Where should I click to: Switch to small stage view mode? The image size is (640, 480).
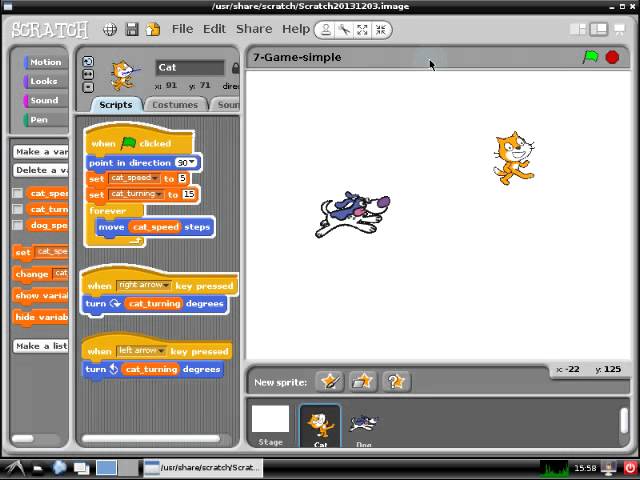578,29
